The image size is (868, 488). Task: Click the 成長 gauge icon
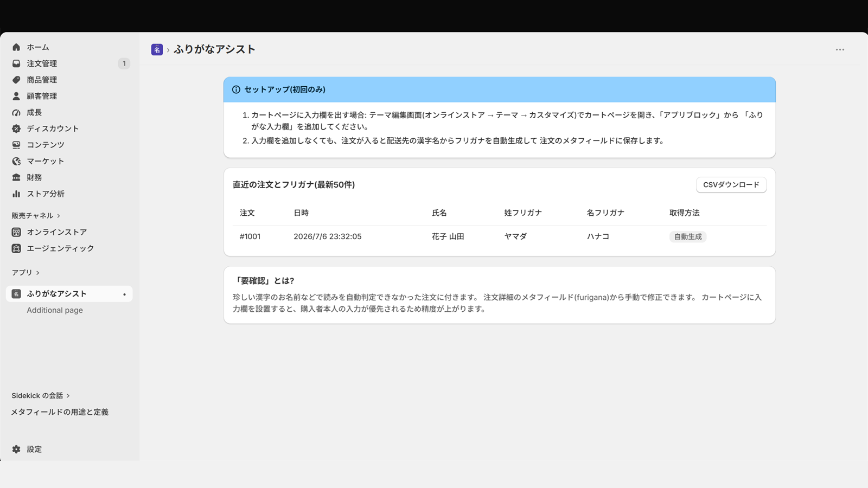pyautogui.click(x=16, y=112)
